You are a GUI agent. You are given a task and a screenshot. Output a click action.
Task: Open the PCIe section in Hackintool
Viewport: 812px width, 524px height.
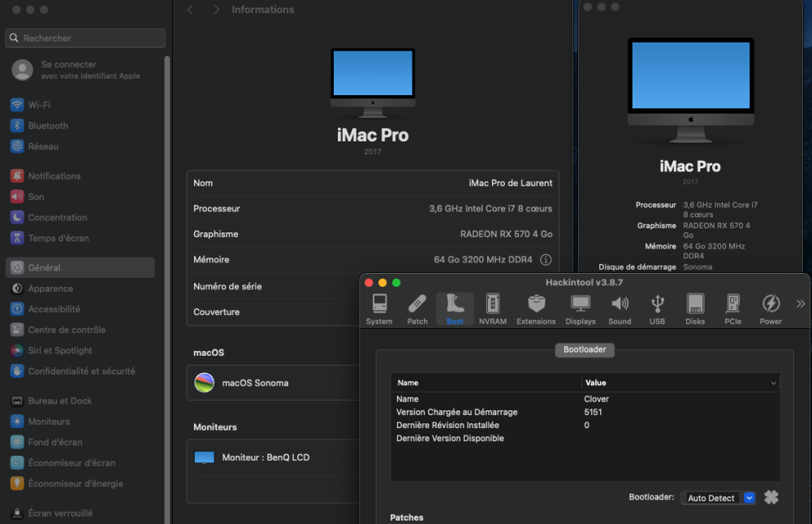[x=732, y=310]
